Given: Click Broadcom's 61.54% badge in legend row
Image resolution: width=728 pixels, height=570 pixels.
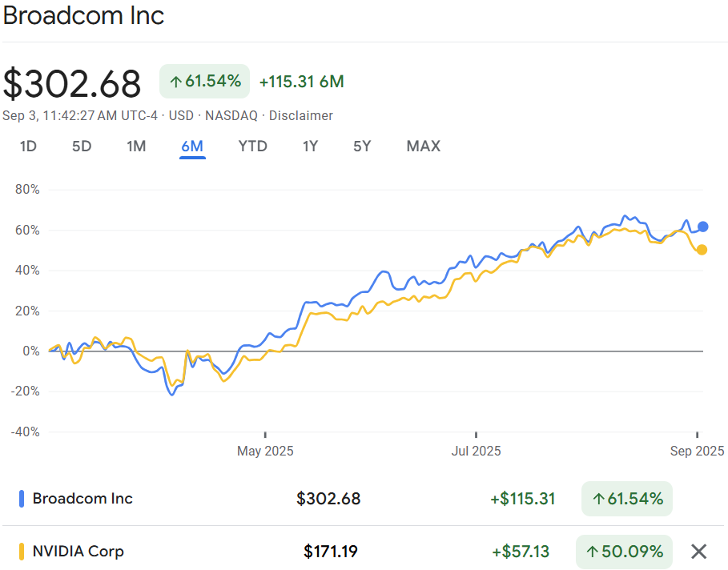Looking at the screenshot, I should pyautogui.click(x=627, y=499).
